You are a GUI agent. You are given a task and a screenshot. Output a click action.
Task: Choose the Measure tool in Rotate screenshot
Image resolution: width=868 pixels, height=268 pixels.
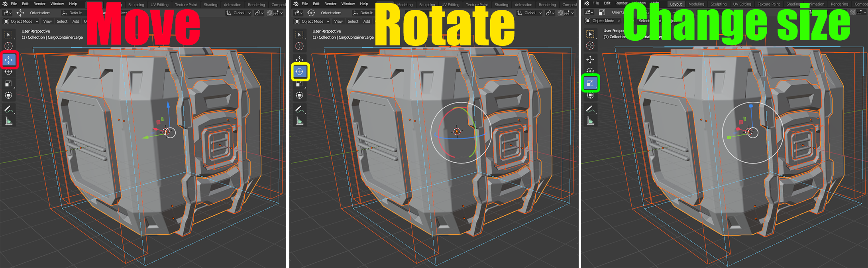[300, 121]
